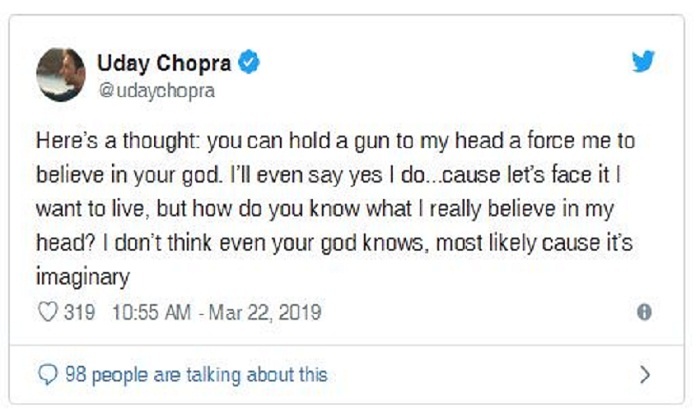Click the speech bubble reply icon

[48, 375]
